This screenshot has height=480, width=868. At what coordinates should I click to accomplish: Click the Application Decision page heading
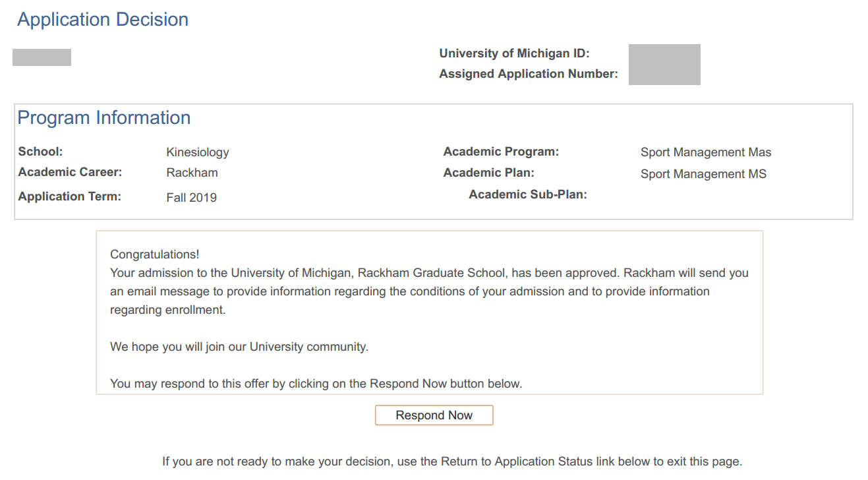(x=103, y=20)
